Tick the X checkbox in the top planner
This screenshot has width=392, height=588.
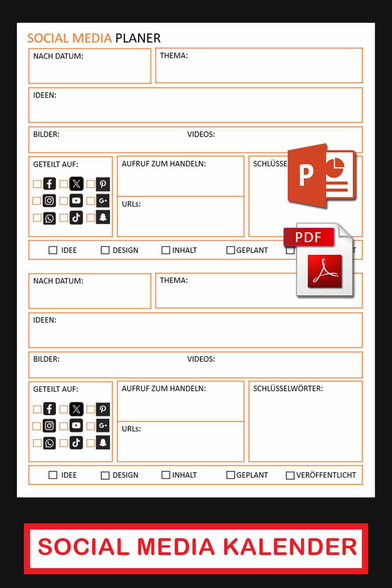(x=64, y=184)
